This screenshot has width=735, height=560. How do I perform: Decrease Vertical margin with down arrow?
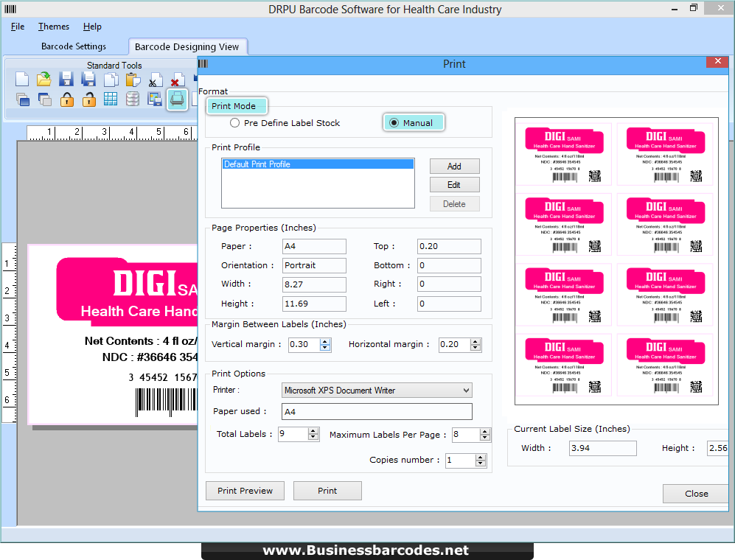pos(325,348)
